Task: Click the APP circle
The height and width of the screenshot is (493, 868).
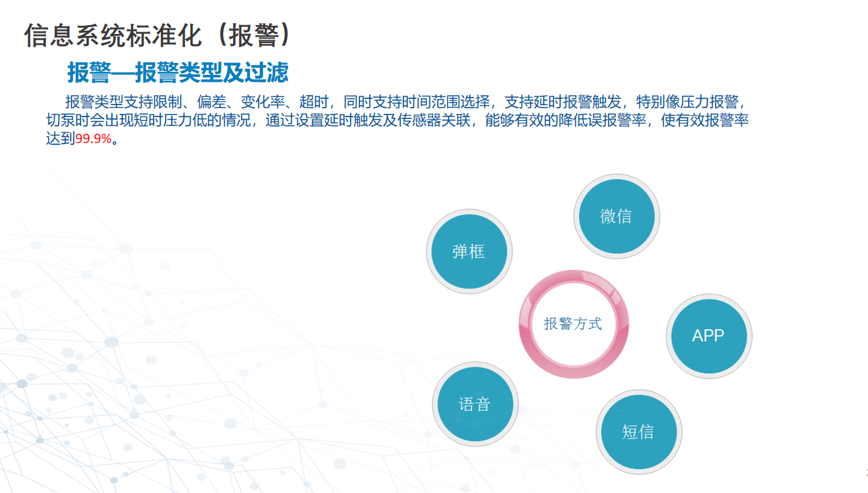Action: (709, 336)
